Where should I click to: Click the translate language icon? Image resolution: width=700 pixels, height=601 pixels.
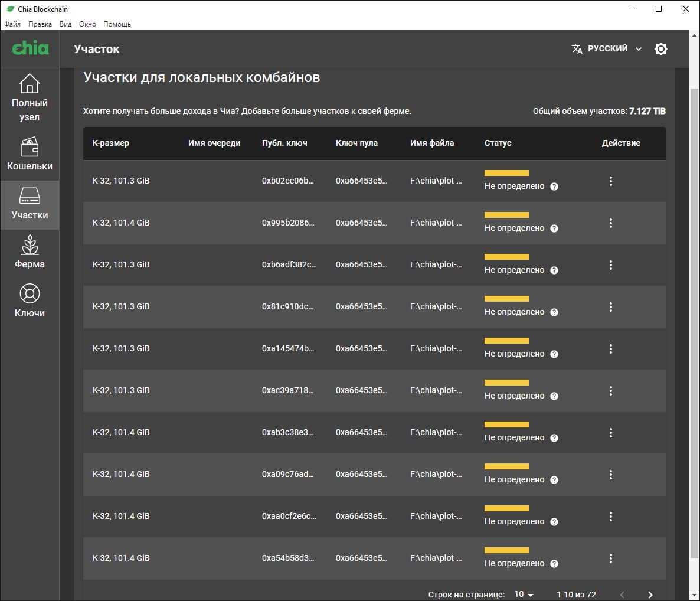pyautogui.click(x=577, y=48)
